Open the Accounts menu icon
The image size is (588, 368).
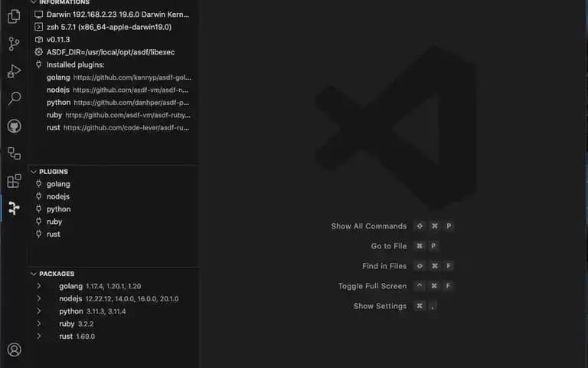tap(14, 350)
